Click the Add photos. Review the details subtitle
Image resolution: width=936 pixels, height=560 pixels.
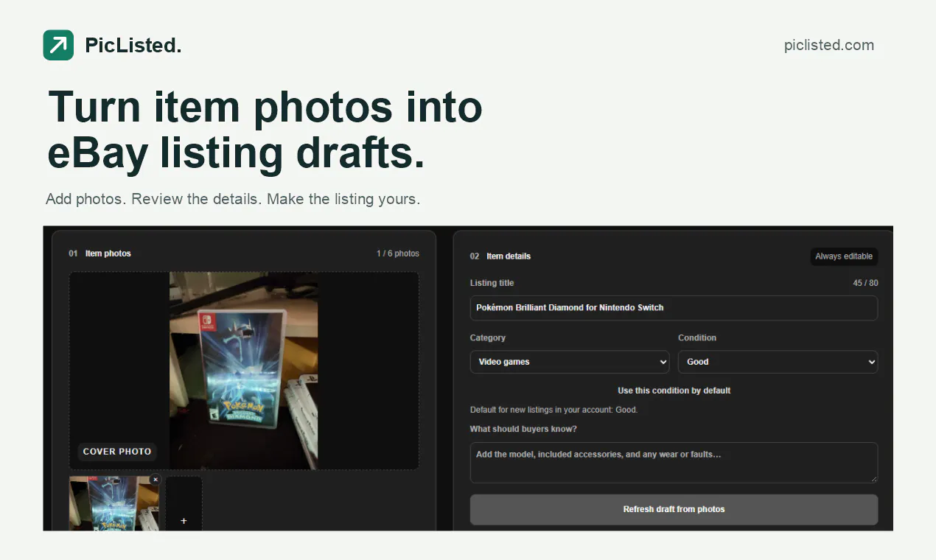click(x=233, y=199)
